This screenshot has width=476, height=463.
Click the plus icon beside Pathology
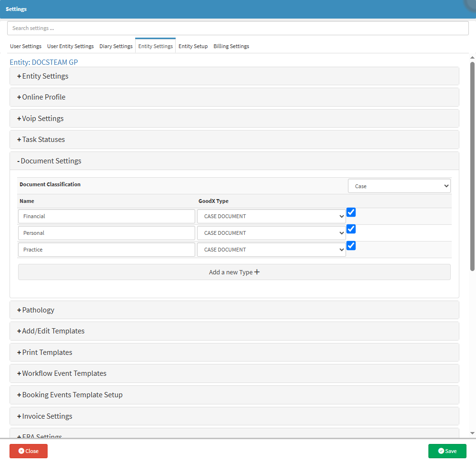pos(19,310)
